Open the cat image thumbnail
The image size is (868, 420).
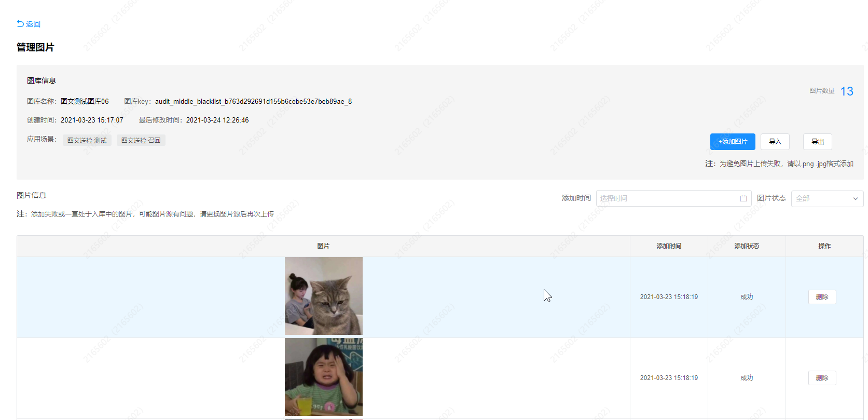point(324,296)
